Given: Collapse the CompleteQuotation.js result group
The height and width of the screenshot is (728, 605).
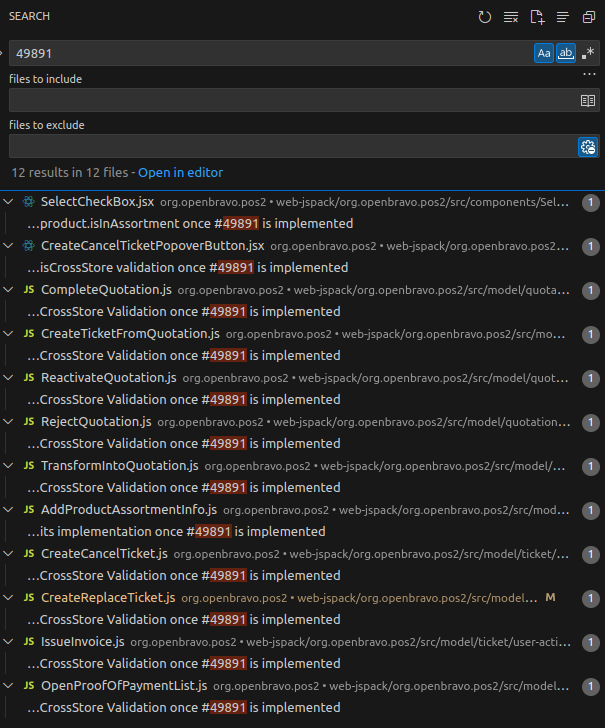Looking at the screenshot, I should 9,290.
